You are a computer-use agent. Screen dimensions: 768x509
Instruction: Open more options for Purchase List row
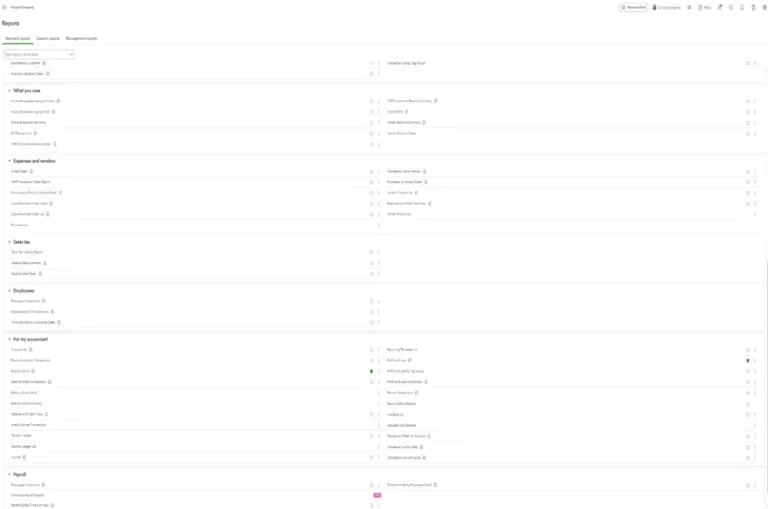(x=379, y=225)
